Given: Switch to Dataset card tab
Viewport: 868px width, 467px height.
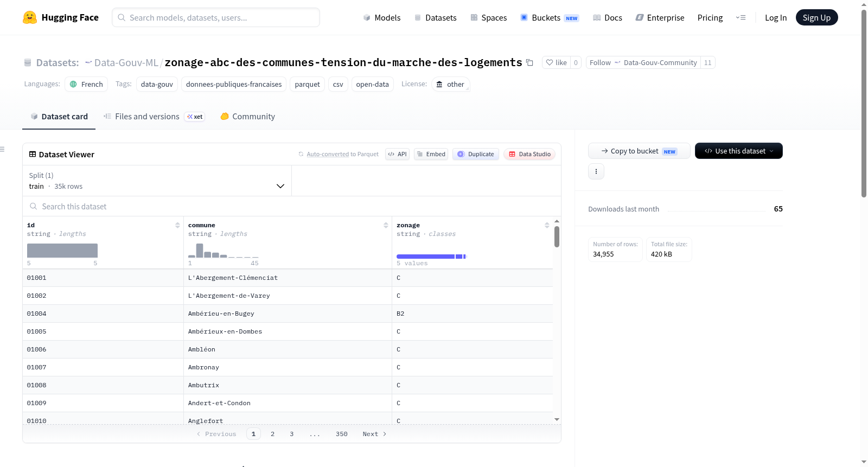Looking at the screenshot, I should click(x=59, y=117).
